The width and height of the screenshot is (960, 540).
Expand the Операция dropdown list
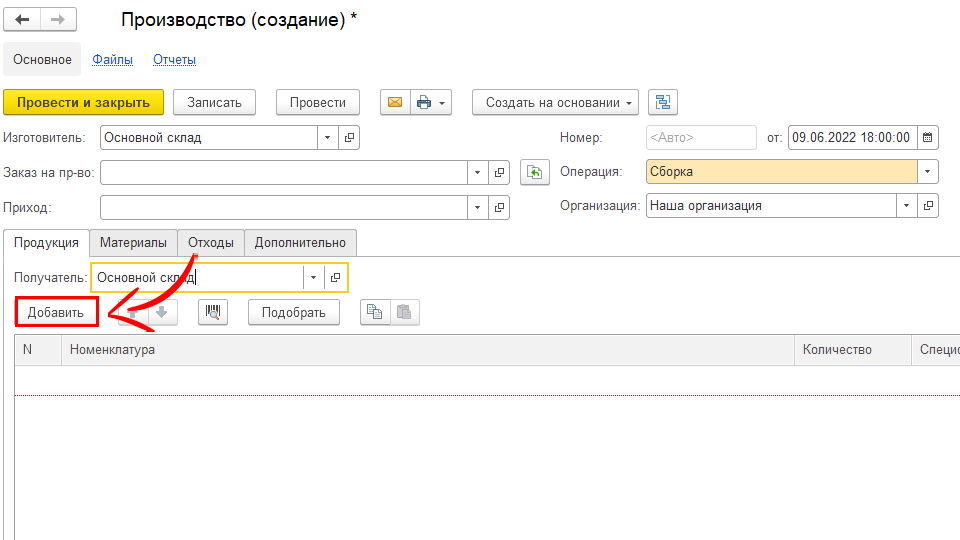pyautogui.click(x=929, y=172)
